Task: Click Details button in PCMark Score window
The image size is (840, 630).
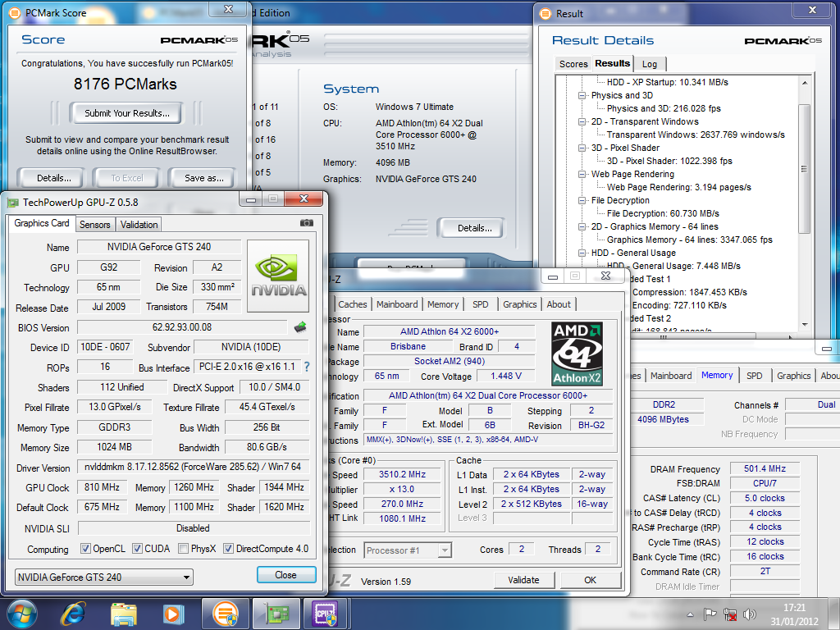Action: (x=52, y=178)
